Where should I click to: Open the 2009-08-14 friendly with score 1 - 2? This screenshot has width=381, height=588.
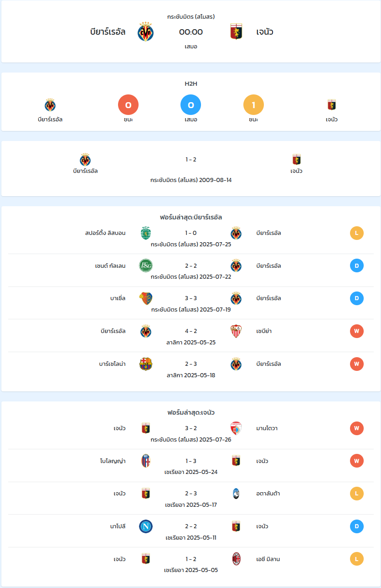point(190,169)
